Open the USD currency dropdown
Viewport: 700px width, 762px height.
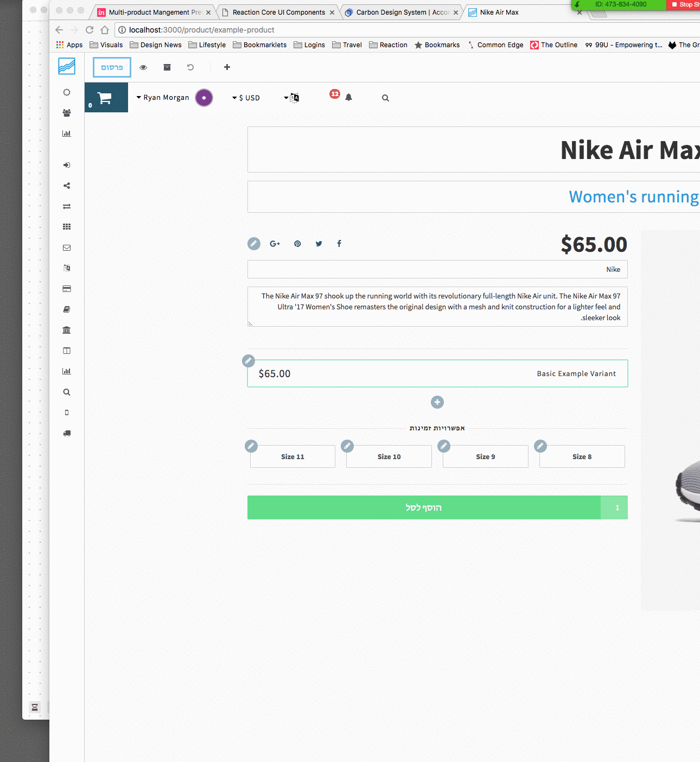coord(246,98)
